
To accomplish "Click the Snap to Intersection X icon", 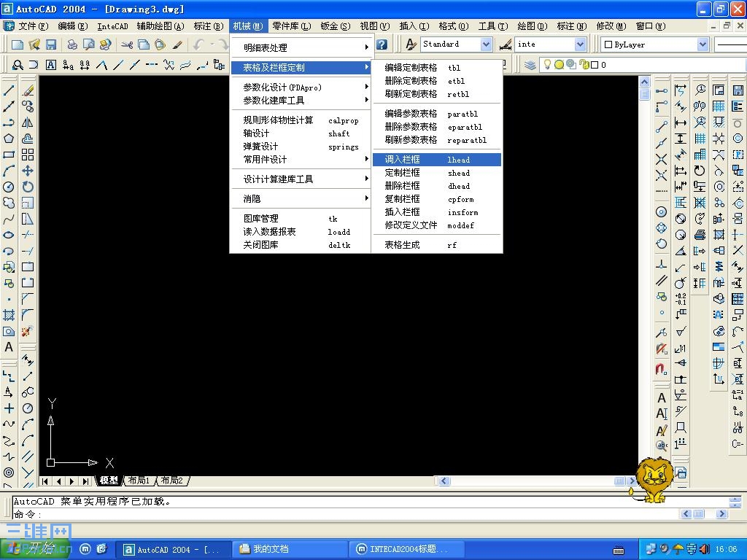I will coord(661,158).
